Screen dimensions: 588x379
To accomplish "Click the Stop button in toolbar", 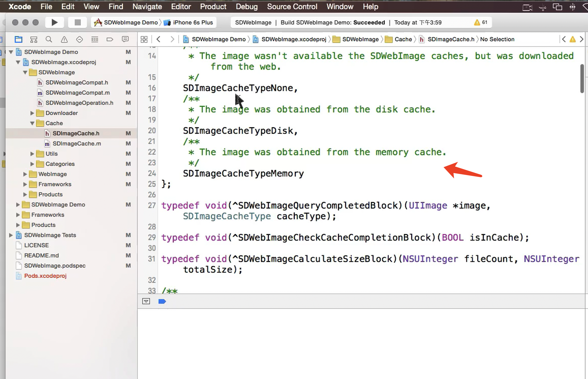I will coord(78,22).
